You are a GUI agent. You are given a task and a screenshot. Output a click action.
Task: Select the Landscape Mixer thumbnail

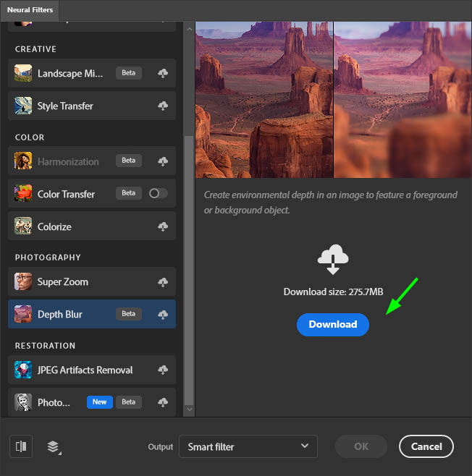click(x=23, y=73)
